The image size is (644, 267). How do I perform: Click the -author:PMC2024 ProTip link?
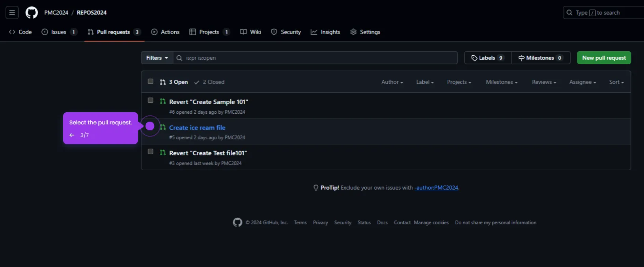[x=436, y=188]
